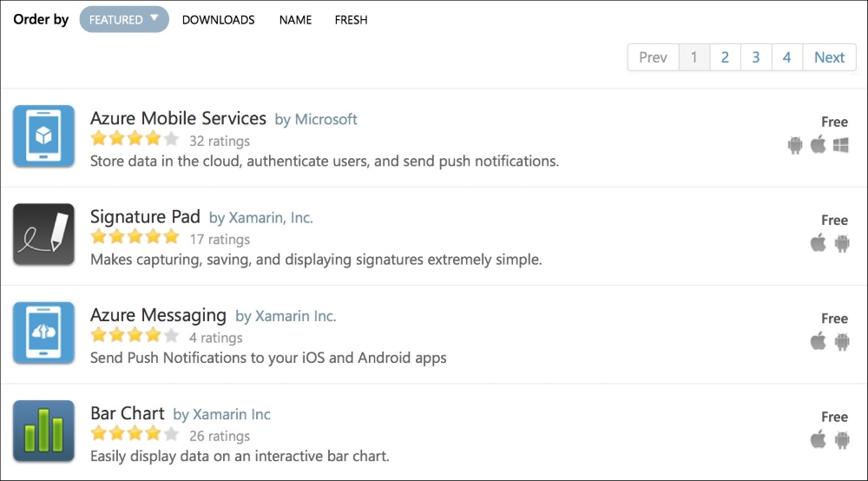Click the Windows icon for Azure Mobile Services

point(841,145)
